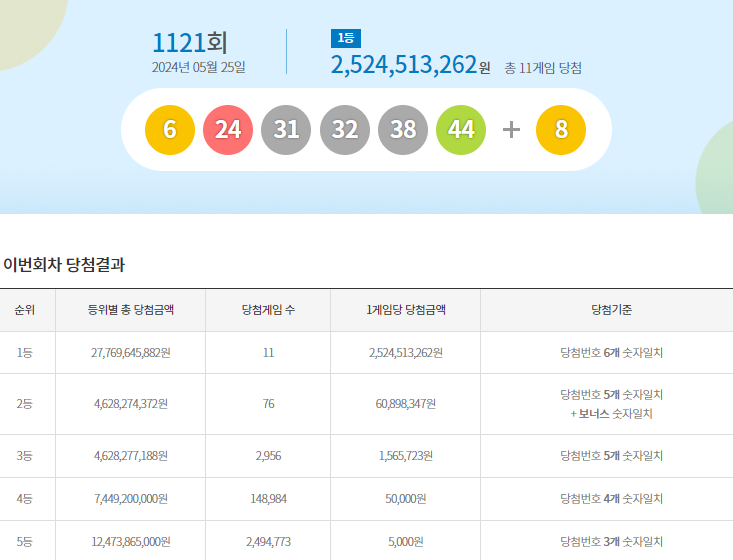Click 3등 criteria 당첨번호 5개 숫자일치
Viewport: 733px width, 560px height.
coord(611,456)
